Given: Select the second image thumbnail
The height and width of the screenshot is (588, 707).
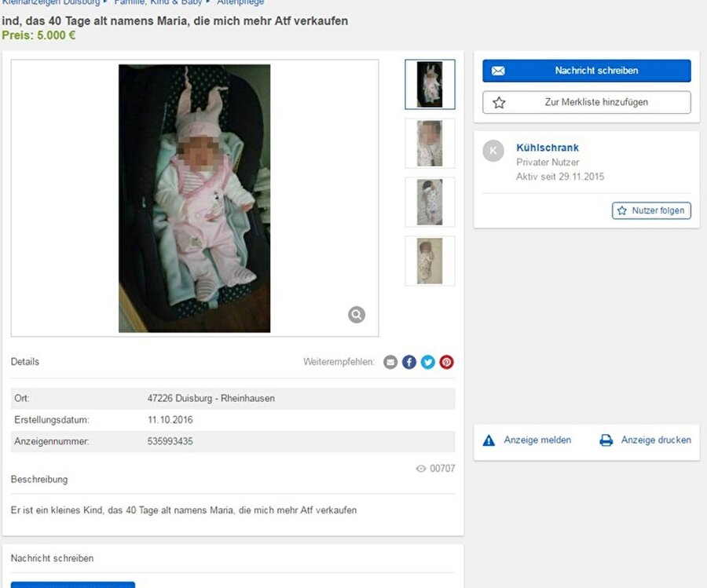Looking at the screenshot, I should 430,144.
